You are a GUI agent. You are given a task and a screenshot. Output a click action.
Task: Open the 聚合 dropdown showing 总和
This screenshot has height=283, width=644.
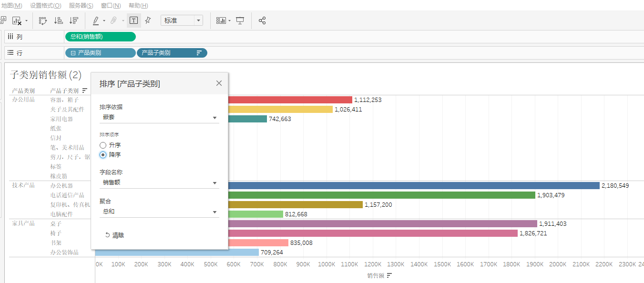point(159,212)
